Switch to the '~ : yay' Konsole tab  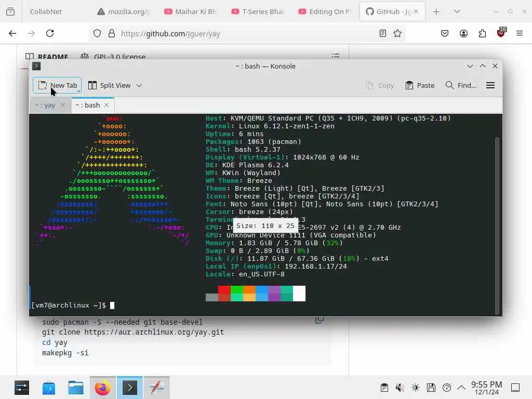point(45,105)
